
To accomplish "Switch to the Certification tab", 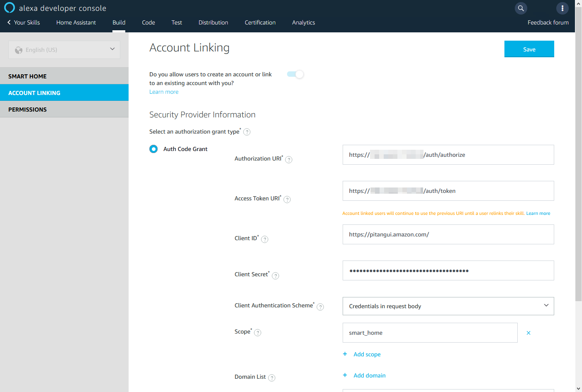I will point(260,22).
